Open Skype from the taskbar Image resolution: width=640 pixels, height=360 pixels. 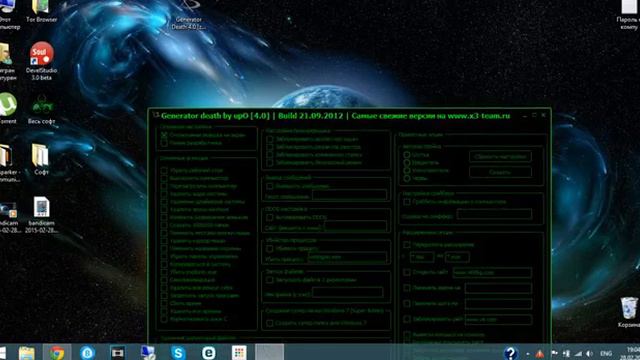[178, 353]
